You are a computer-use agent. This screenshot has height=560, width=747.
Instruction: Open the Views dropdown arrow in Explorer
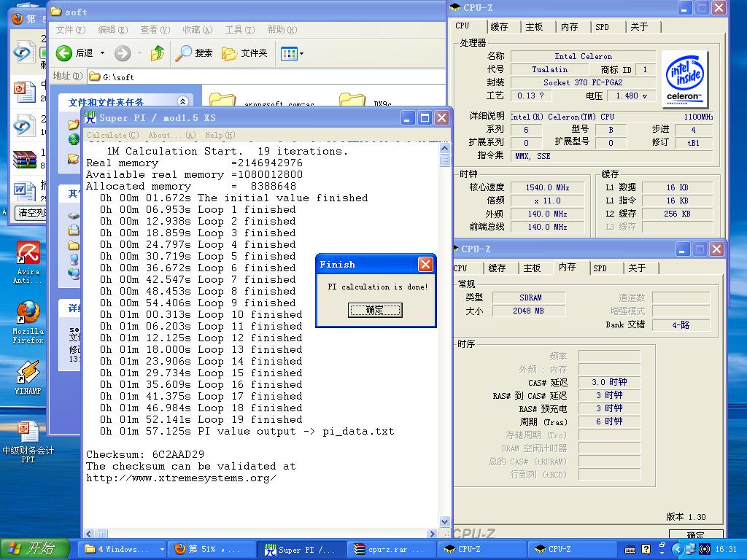[x=301, y=53]
